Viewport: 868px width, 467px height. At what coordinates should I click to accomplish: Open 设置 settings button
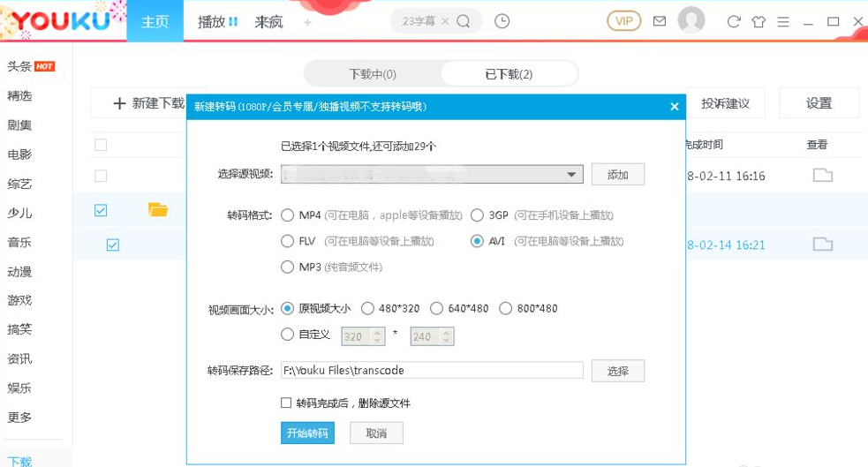tap(819, 103)
